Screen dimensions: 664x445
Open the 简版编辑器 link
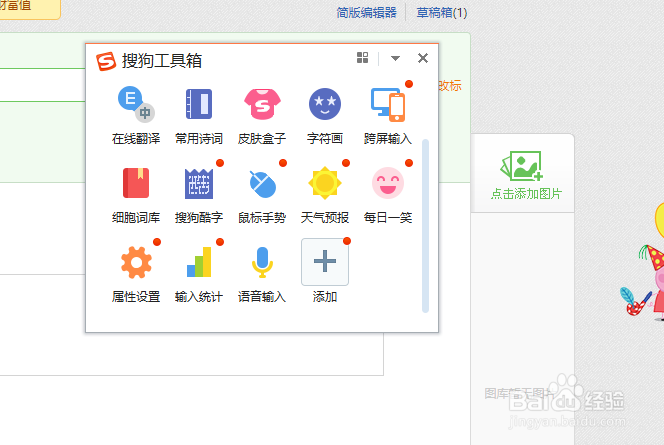(x=366, y=13)
